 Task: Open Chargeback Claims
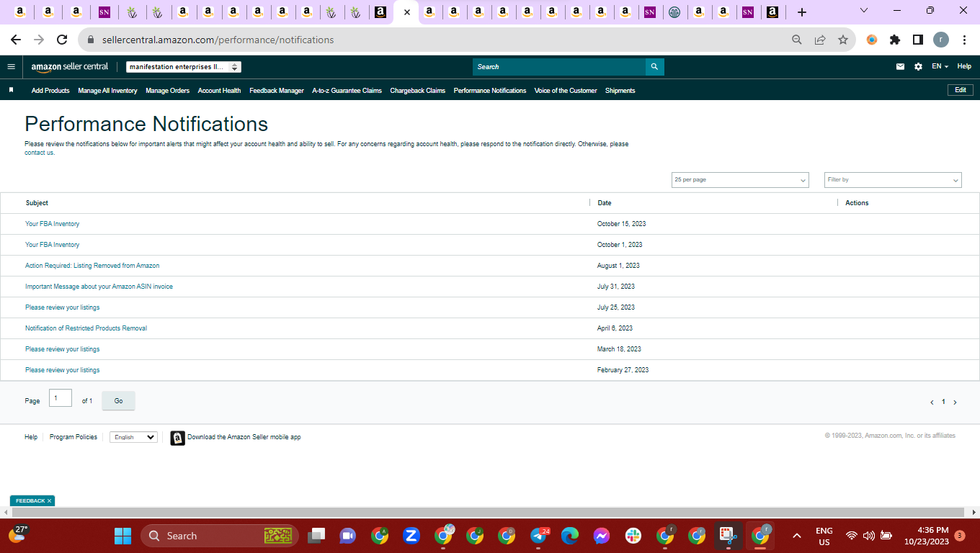click(418, 91)
